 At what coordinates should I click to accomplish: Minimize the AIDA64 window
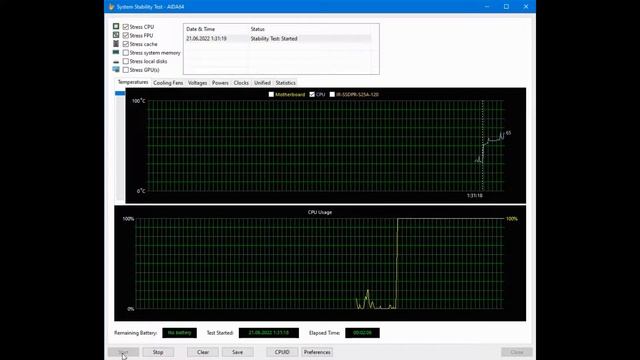pos(487,7)
